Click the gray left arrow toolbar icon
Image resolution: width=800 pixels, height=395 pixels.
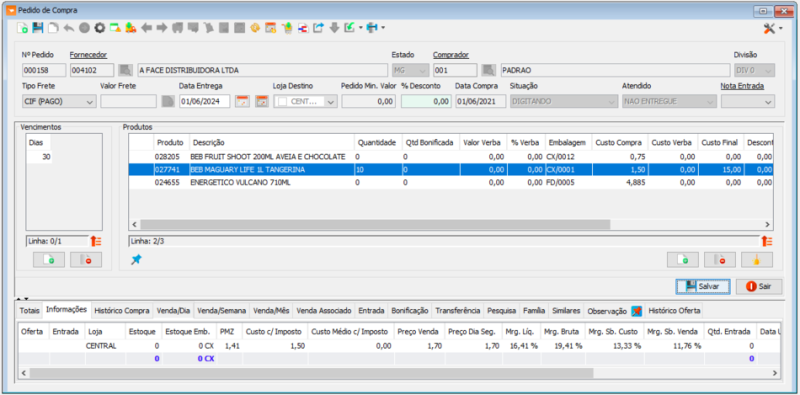tap(146, 28)
